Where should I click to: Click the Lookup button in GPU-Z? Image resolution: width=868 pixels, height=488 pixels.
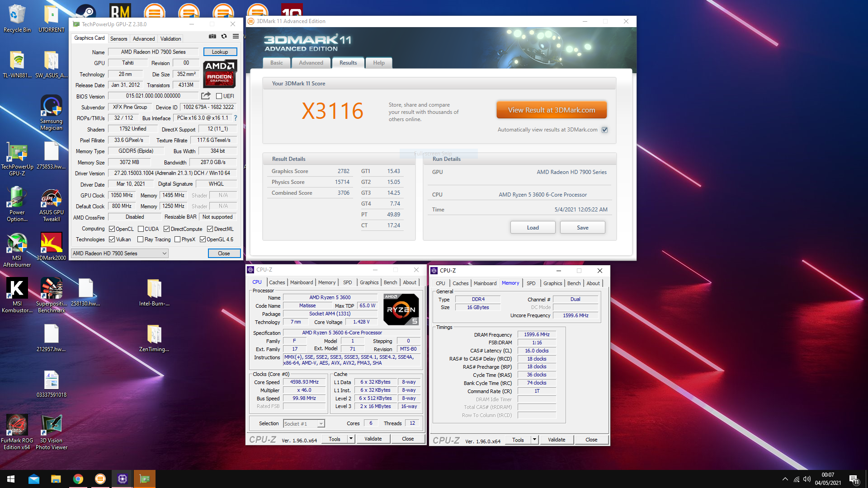[x=220, y=52]
